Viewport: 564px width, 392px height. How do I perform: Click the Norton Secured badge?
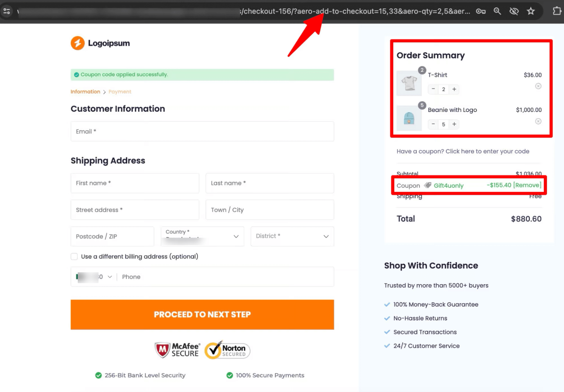[x=227, y=350]
